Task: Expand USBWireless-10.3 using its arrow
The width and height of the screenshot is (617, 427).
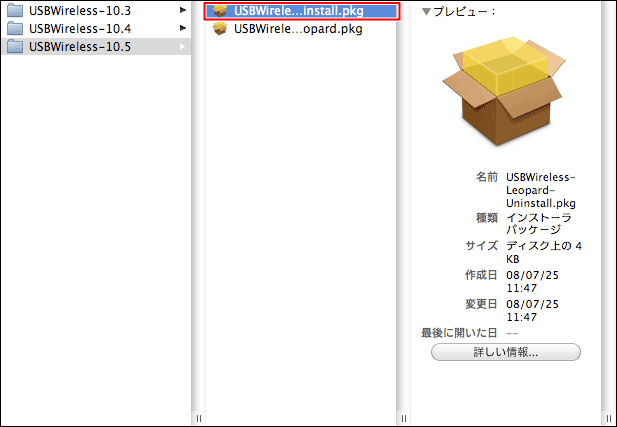Action: (183, 10)
